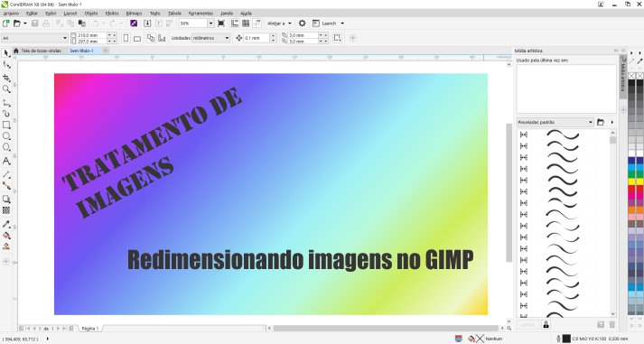This screenshot has width=644, height=344.
Task: Select the Crop tool
Action: 6,78
